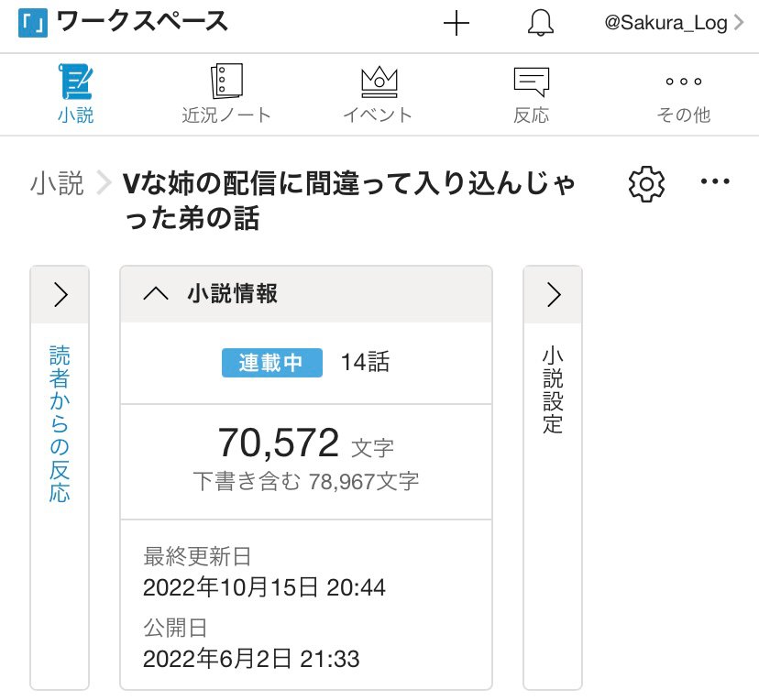Expand the 小説設定 panel arrow
The image size is (759, 700).
(553, 294)
